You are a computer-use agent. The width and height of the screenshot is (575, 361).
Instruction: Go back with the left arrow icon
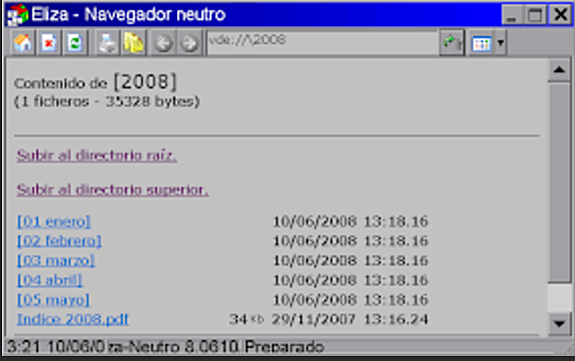click(163, 43)
